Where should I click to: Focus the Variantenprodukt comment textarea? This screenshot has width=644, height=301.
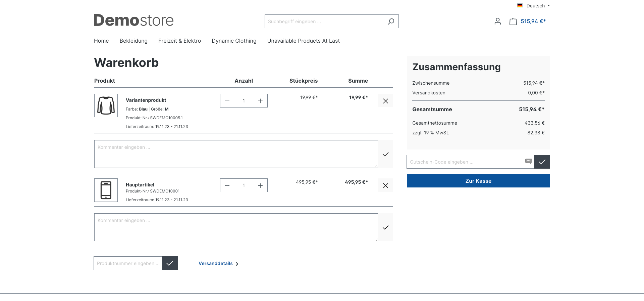[x=236, y=154]
